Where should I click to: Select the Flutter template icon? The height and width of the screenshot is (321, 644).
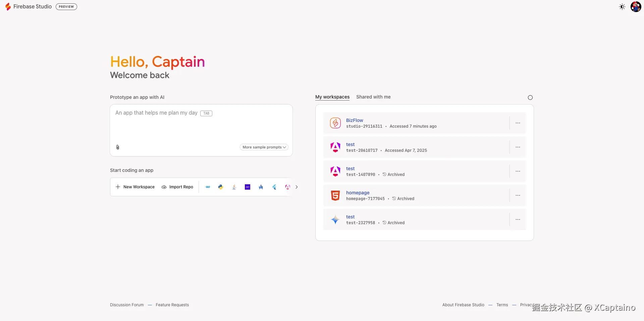(274, 187)
